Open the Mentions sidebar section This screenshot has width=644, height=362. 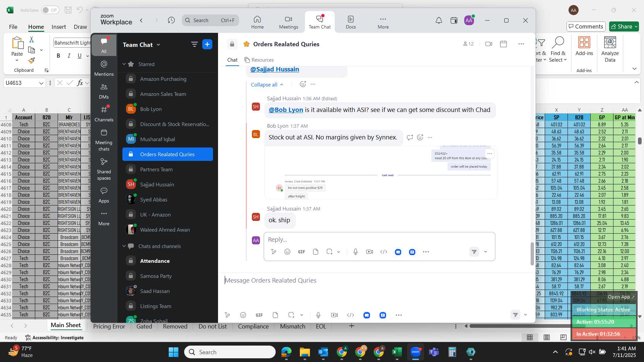click(104, 68)
